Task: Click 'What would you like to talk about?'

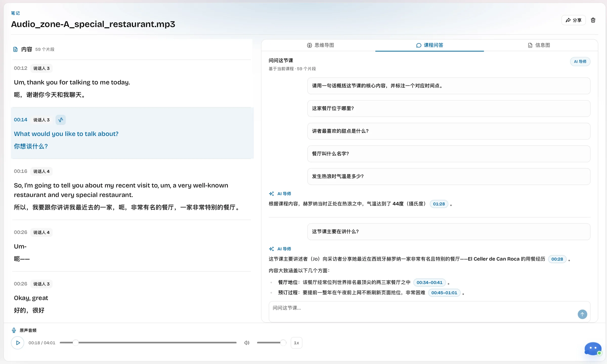Action: pos(66,134)
